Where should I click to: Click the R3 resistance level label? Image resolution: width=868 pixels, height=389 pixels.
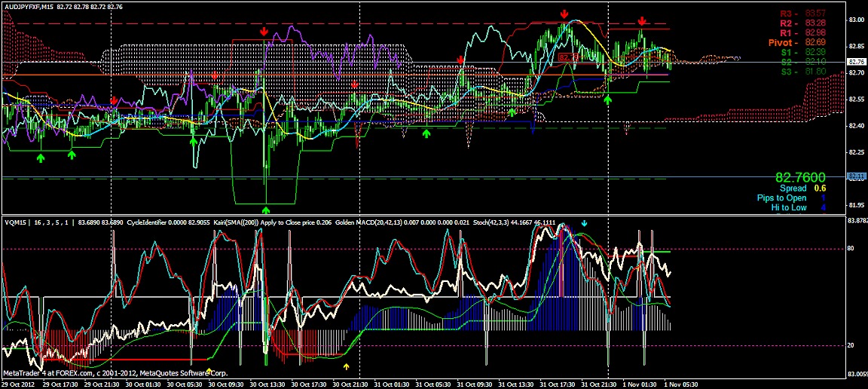pos(787,14)
